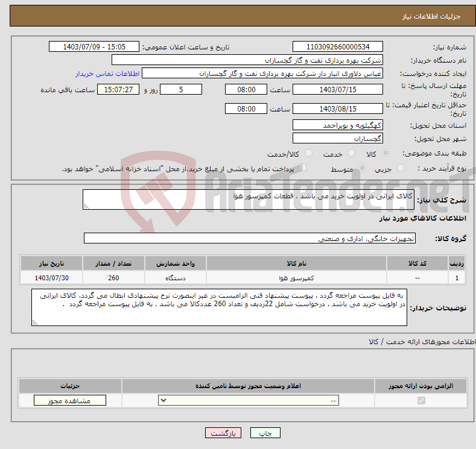Click the کمپرسور هوا item cell

pyautogui.click(x=296, y=278)
